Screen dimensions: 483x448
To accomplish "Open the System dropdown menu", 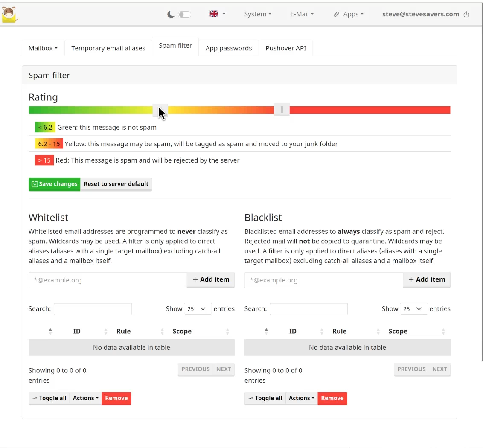I will click(x=258, y=14).
